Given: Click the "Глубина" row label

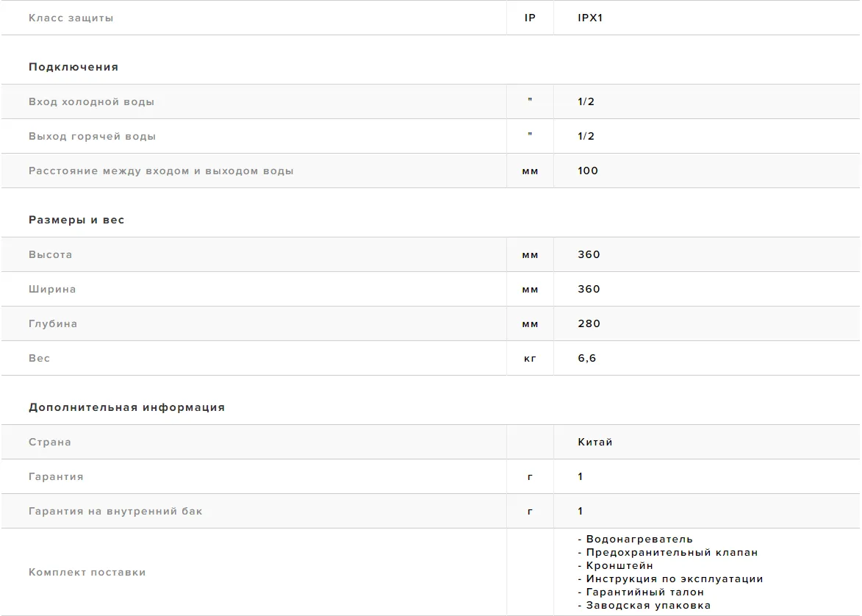Looking at the screenshot, I should [x=53, y=323].
